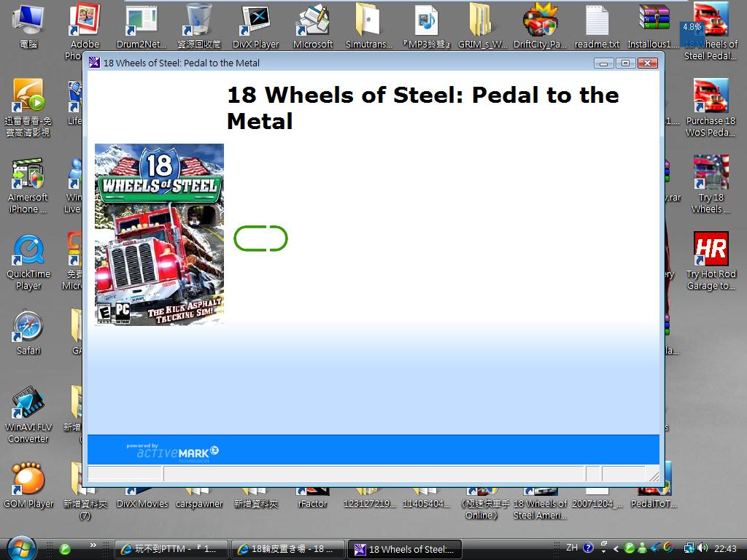
Task: Switch to the 玩不到PTTM browser taskbar window
Action: click(171, 549)
